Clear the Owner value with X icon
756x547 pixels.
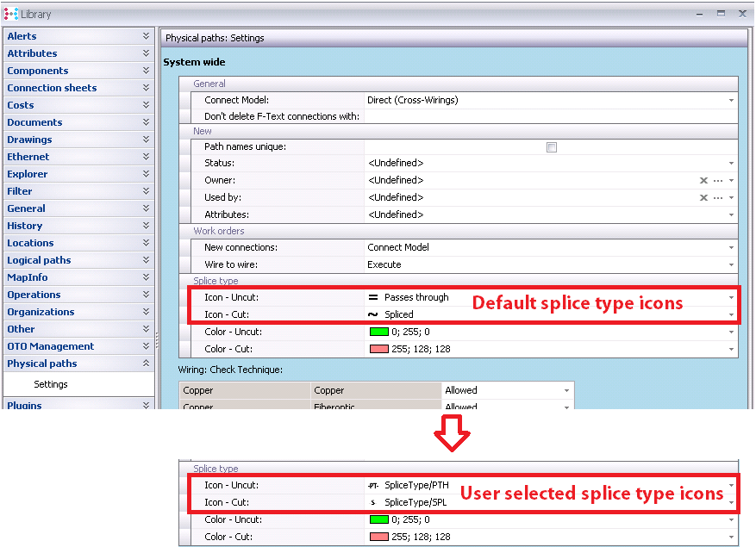(704, 181)
